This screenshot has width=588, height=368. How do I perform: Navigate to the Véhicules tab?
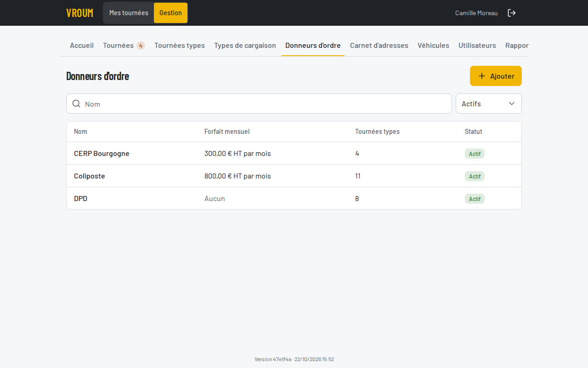pyautogui.click(x=433, y=46)
